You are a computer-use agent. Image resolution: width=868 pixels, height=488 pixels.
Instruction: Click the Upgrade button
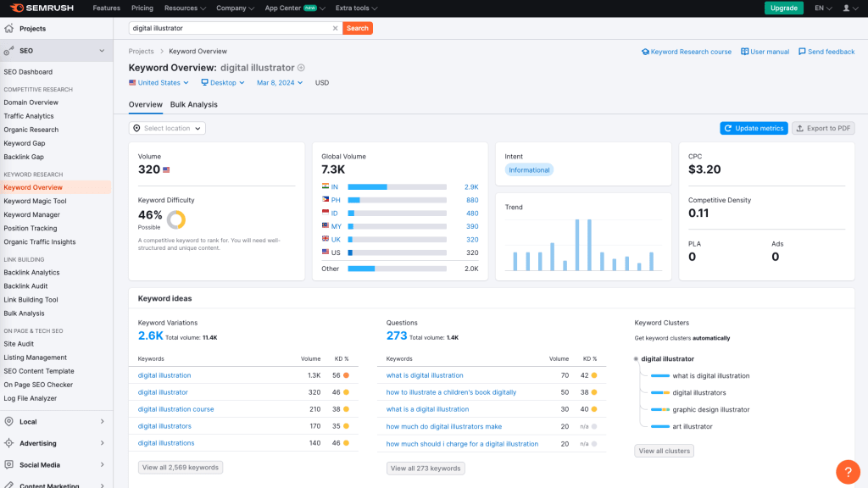pyautogui.click(x=784, y=8)
